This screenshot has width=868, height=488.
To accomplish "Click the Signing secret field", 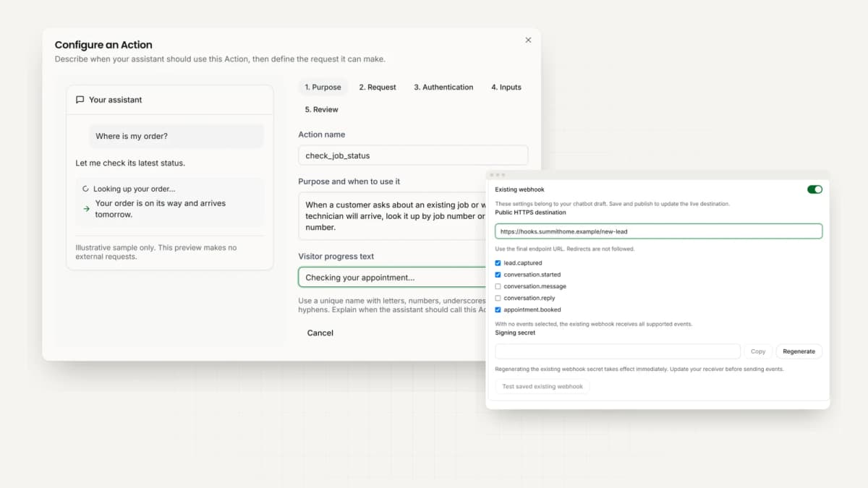I will (x=618, y=351).
